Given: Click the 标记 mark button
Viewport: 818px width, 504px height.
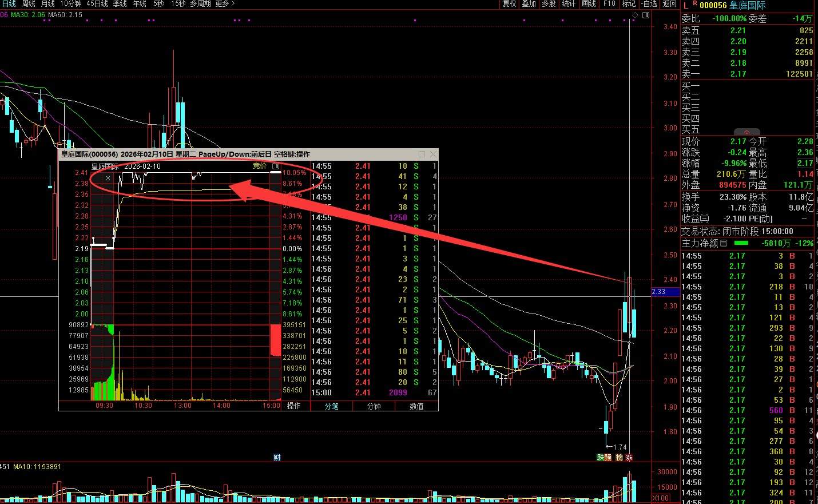Looking at the screenshot, I should point(629,3).
